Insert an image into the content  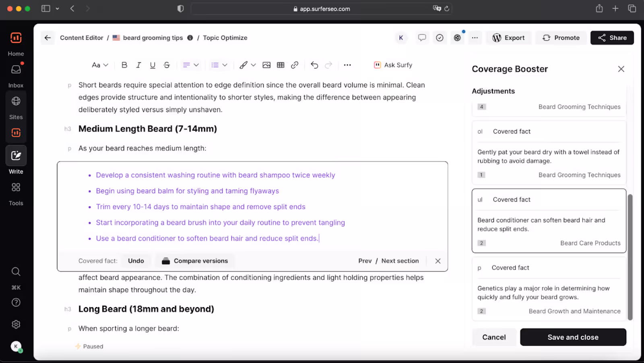click(x=266, y=65)
